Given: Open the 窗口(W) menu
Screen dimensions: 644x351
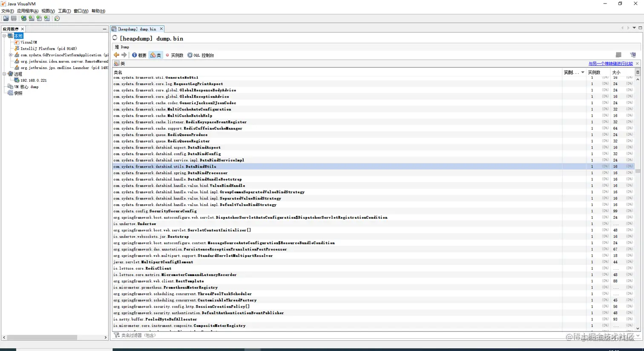Looking at the screenshot, I should click(81, 11).
